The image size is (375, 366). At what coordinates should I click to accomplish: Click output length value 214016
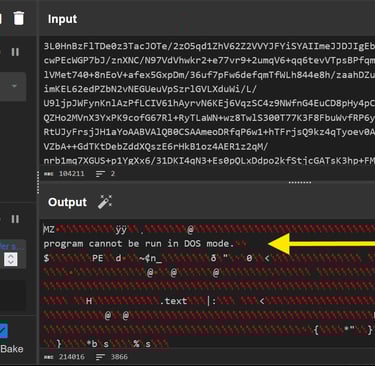pos(72,357)
